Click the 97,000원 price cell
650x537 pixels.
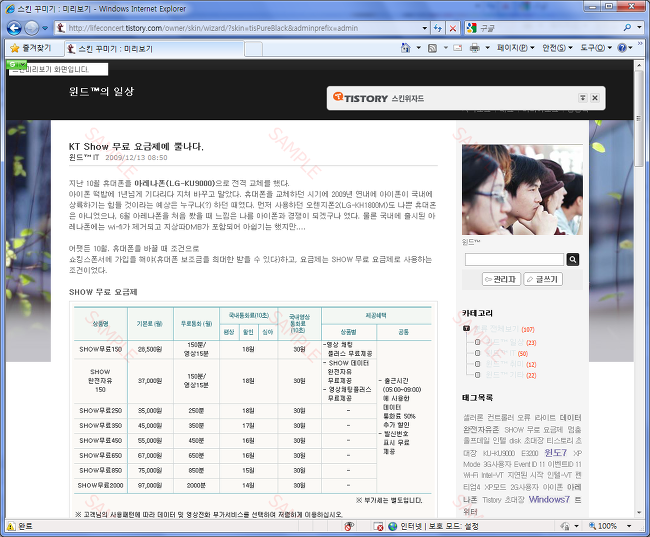(150, 486)
